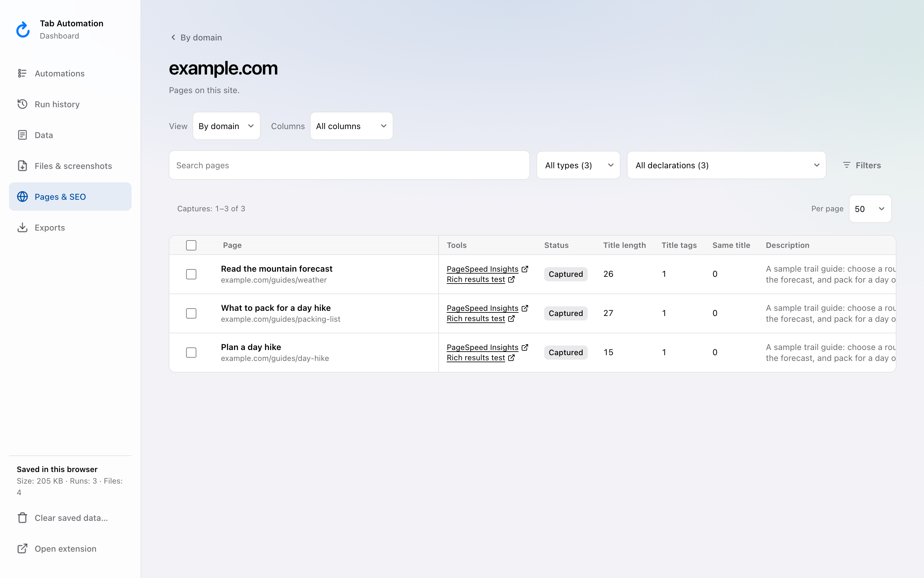Expand the All declarations (3) dropdown

click(x=726, y=165)
